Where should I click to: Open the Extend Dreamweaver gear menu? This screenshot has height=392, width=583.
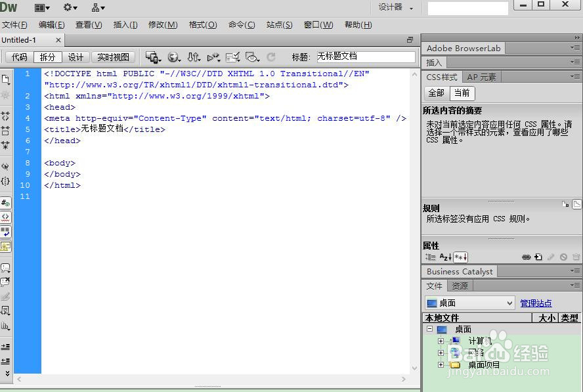pos(70,7)
